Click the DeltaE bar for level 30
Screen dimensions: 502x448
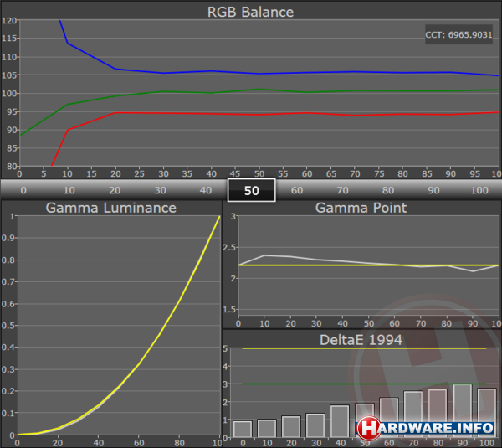(315, 425)
